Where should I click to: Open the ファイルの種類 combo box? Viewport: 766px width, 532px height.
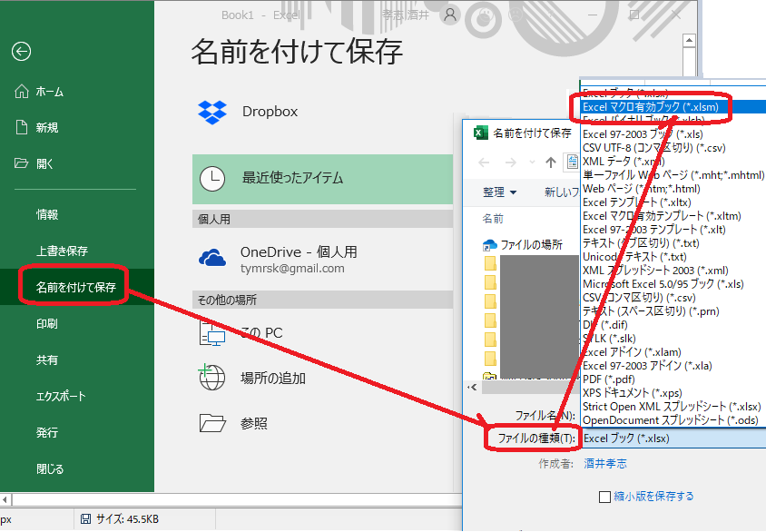point(674,438)
